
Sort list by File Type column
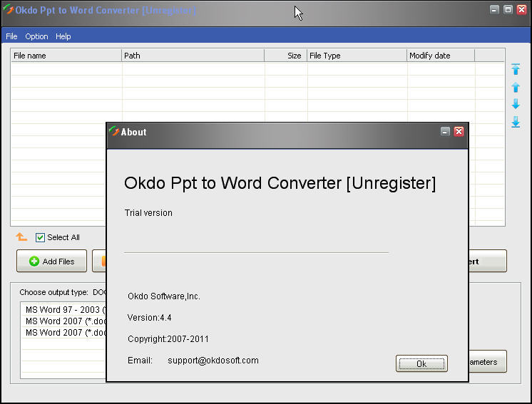pyautogui.click(x=357, y=56)
